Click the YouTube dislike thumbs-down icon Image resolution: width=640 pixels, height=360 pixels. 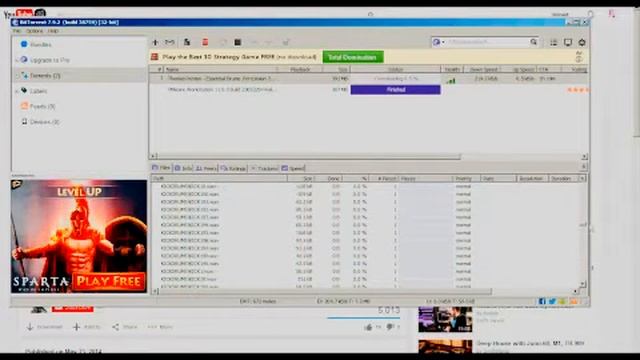(390, 327)
